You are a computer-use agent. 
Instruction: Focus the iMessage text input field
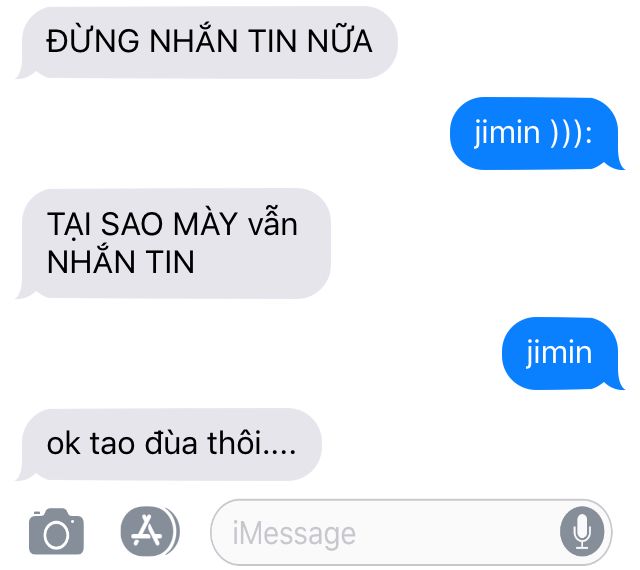(x=411, y=532)
